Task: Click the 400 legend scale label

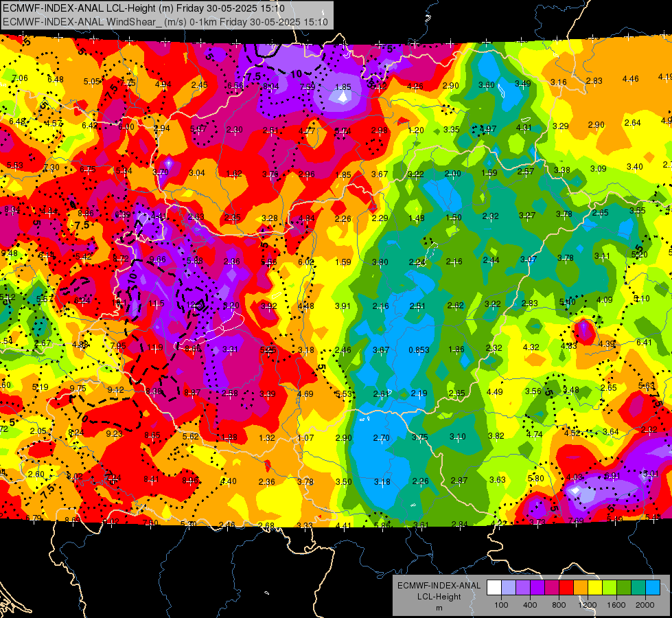Action: (x=530, y=605)
